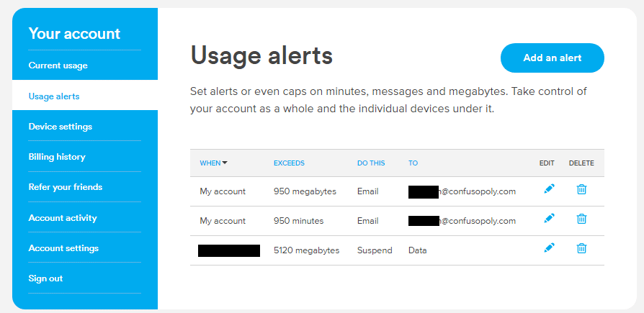View Account activity

pos(63,218)
